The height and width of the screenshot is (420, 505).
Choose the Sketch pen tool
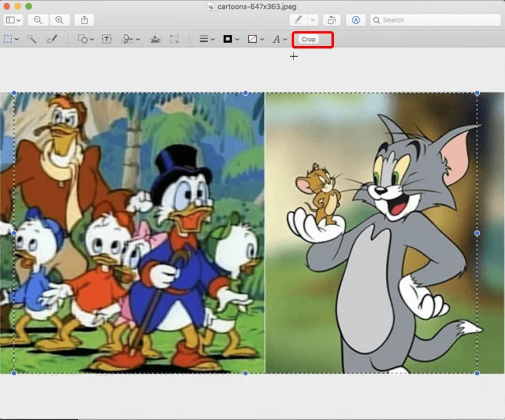(52, 39)
